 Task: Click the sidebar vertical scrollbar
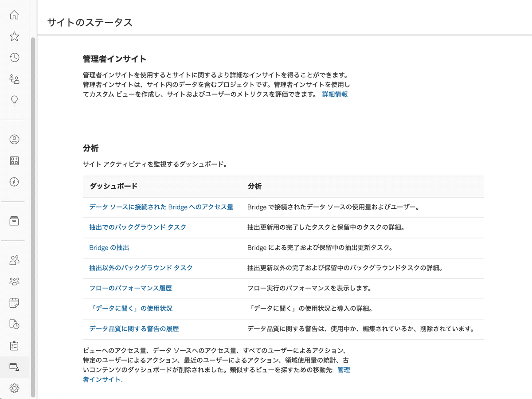[x=33, y=217]
